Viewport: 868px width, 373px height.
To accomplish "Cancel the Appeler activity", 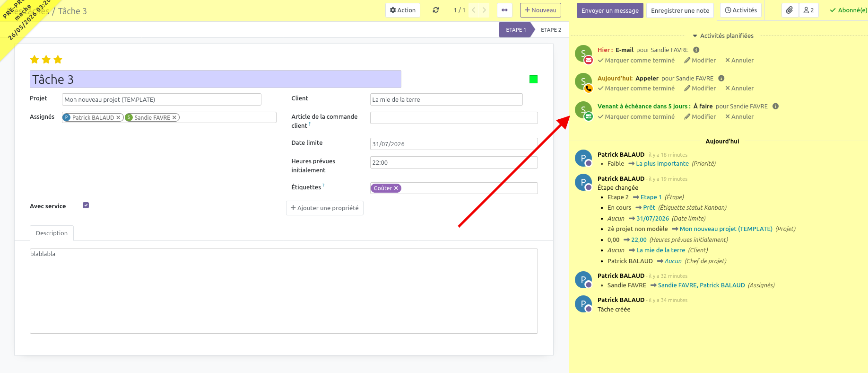I will [x=739, y=89].
